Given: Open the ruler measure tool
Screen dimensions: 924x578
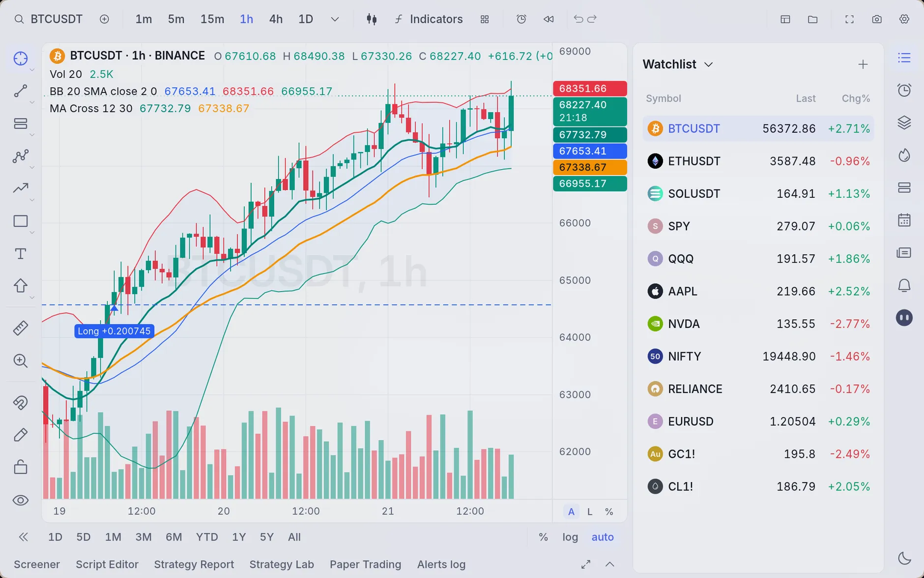Looking at the screenshot, I should (20, 328).
